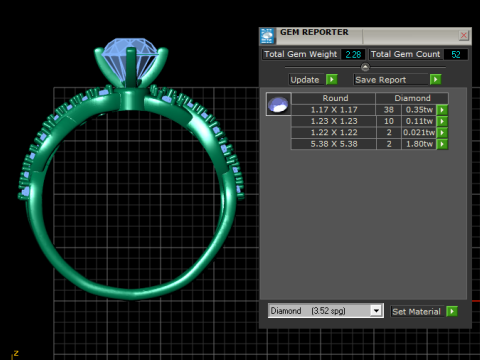Click the count cell showing 38

[x=389, y=110]
